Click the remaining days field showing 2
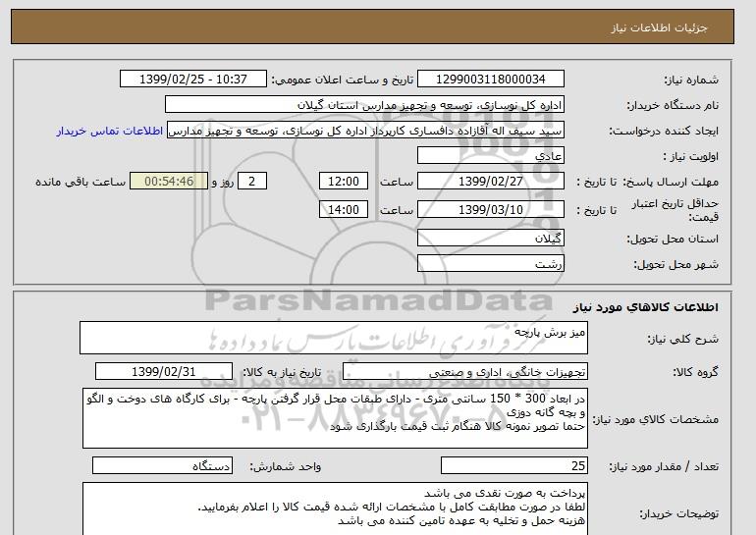 pos(251,182)
